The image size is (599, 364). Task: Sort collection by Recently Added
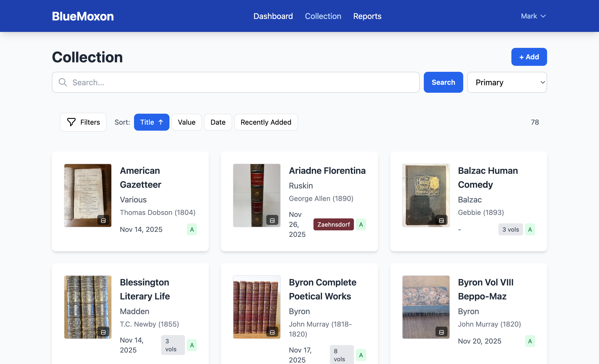266,122
